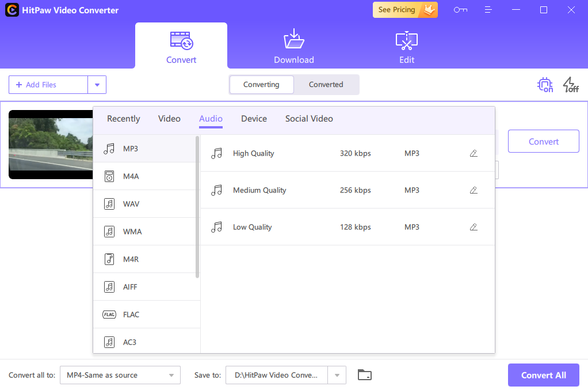Open the Edit section

[x=407, y=47]
